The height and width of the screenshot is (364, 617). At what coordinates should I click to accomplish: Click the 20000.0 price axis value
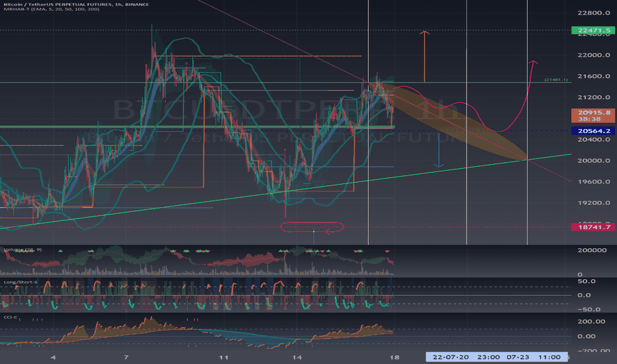pyautogui.click(x=594, y=161)
